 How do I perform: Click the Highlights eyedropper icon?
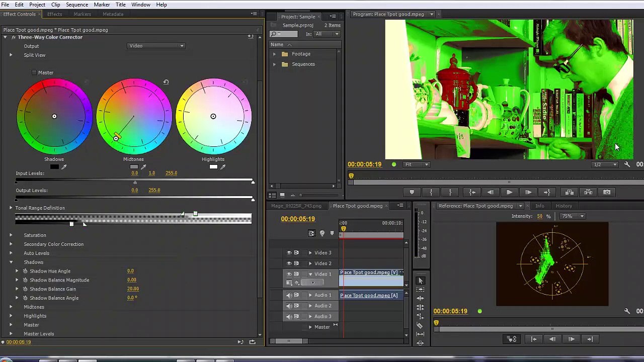click(223, 167)
